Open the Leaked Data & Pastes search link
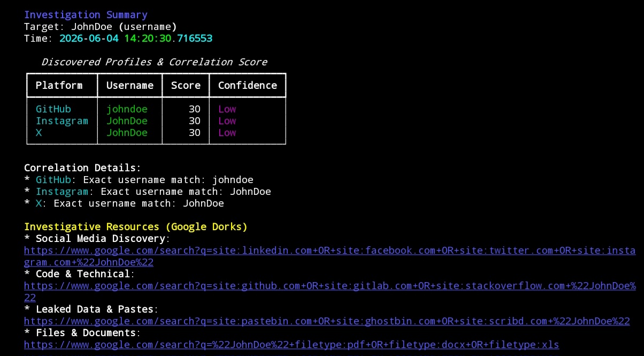The image size is (644, 356). click(327, 321)
